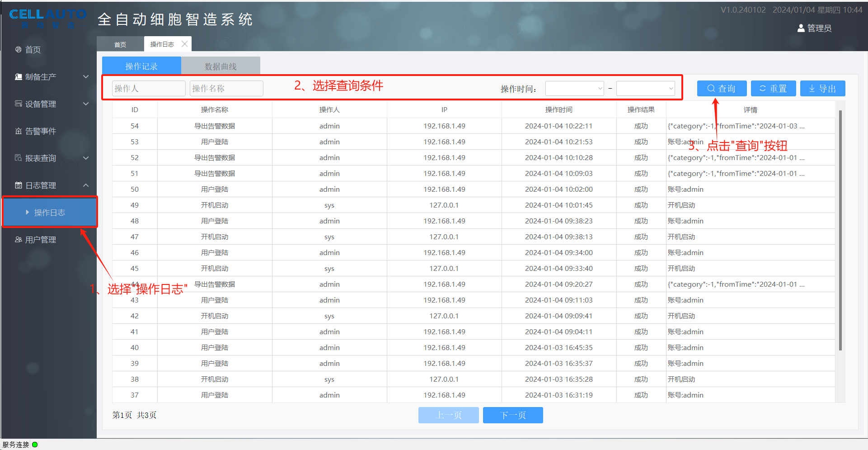
Task: Click timestamp 2024-01-04 09:11:03
Action: click(x=559, y=300)
